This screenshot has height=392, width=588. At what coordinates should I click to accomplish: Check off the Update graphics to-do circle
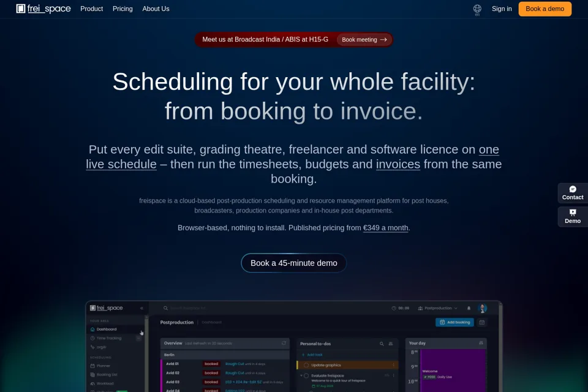[x=306, y=365]
